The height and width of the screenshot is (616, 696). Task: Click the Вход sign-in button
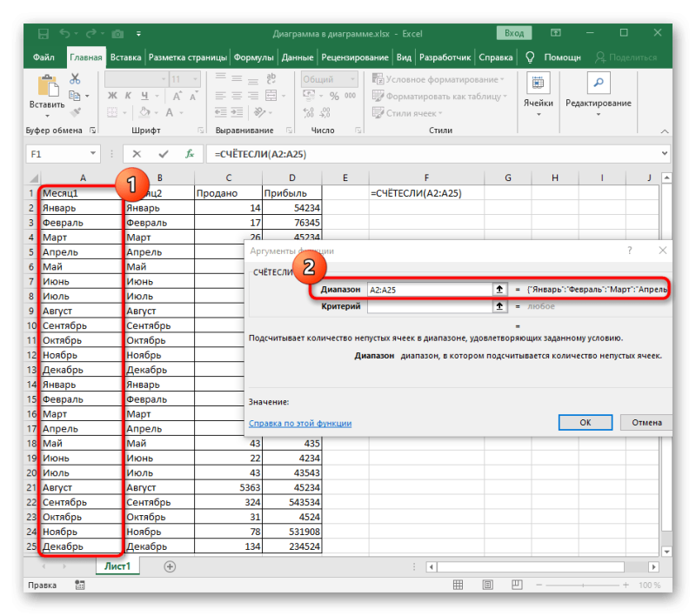pos(514,33)
